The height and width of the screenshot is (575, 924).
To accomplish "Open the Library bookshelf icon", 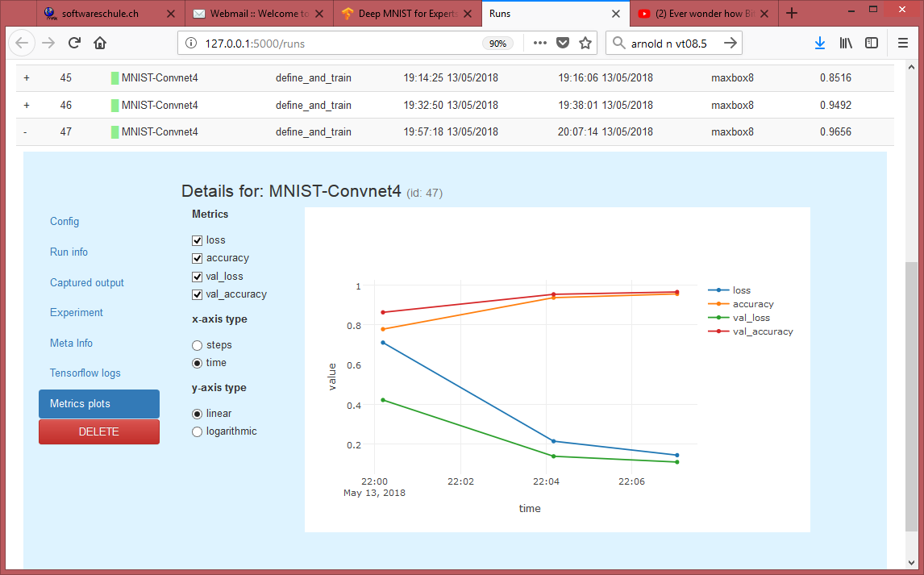I will (x=846, y=43).
